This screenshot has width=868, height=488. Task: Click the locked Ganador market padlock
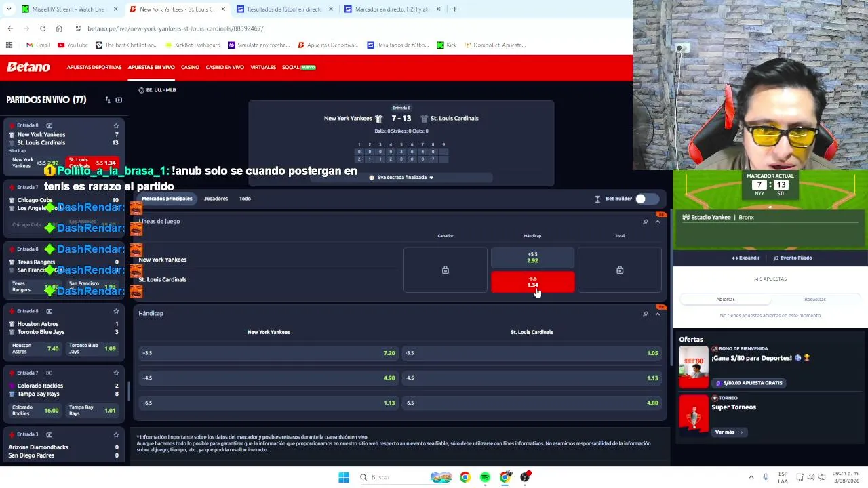446,270
